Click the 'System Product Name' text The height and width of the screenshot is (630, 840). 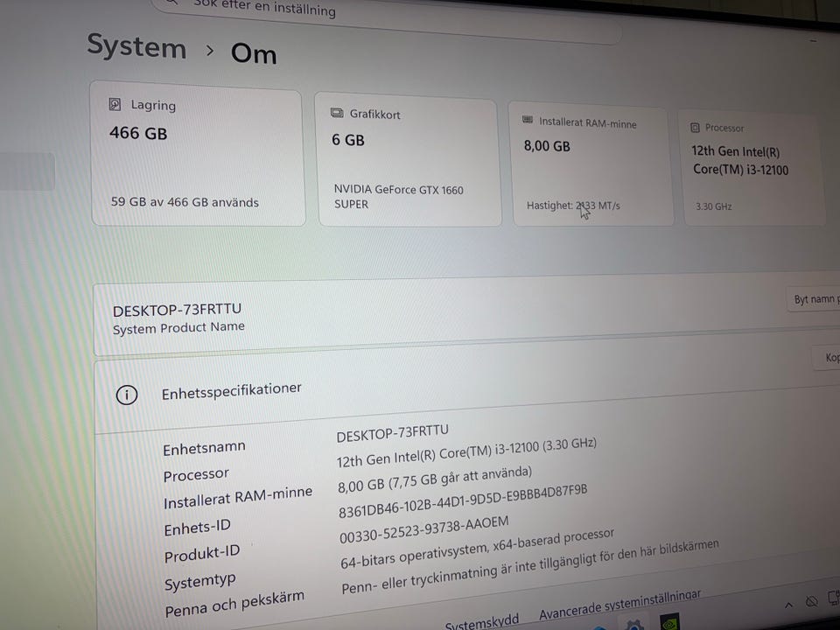pyautogui.click(x=178, y=328)
